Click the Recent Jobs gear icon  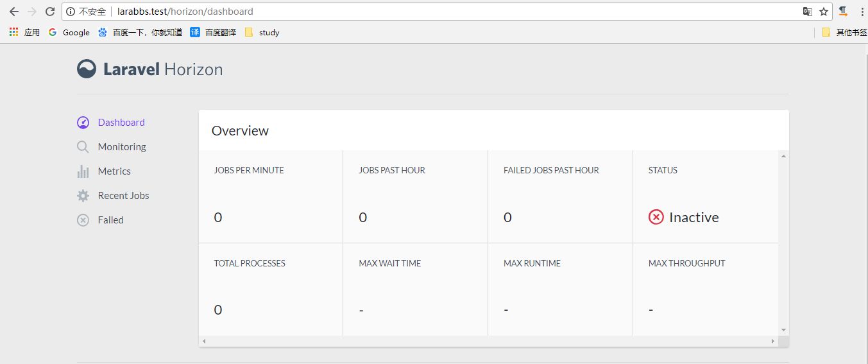[83, 196]
